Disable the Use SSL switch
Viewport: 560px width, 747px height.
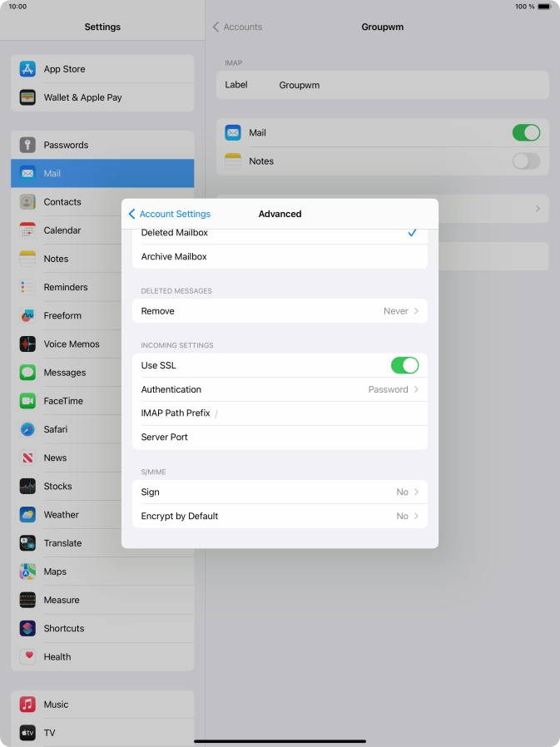404,365
